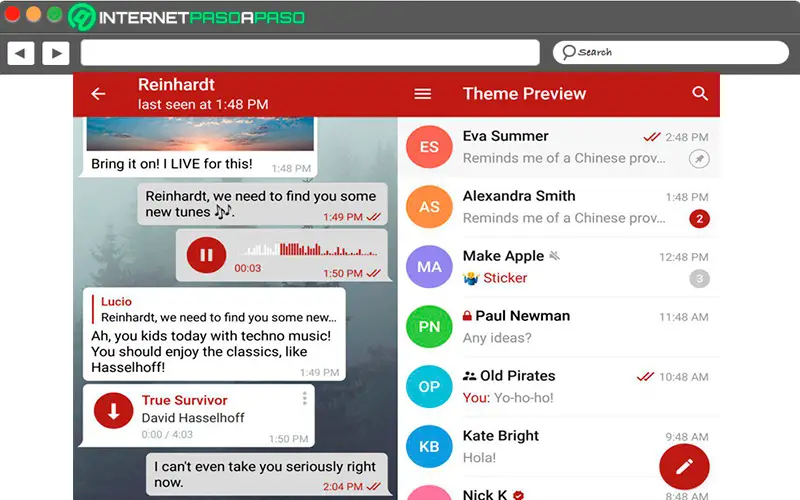Click the 00:03 voice message timer
Image resolution: width=800 pixels, height=500 pixels.
point(247,268)
